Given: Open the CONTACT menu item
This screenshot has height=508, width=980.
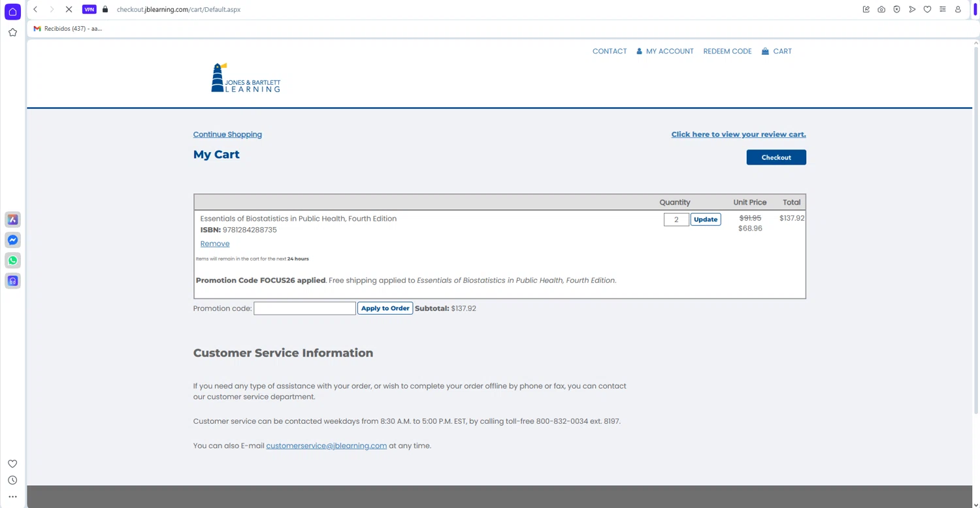Looking at the screenshot, I should (610, 51).
